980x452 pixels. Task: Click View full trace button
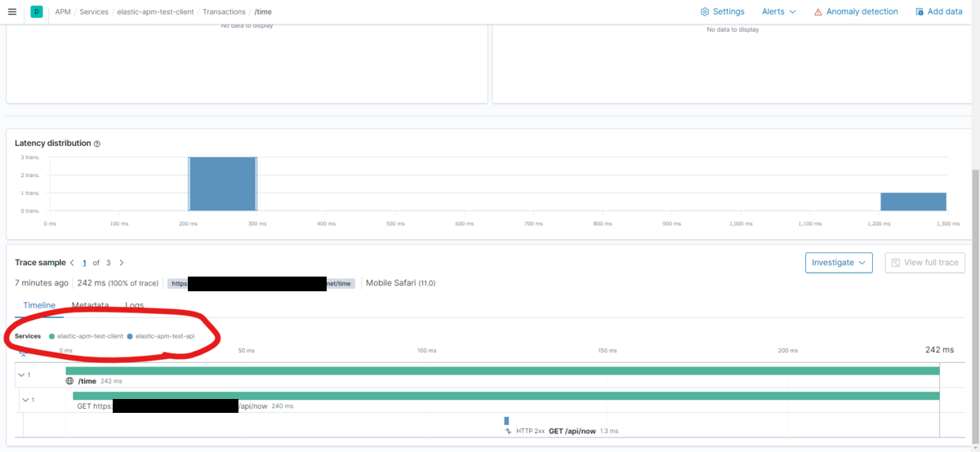tap(925, 263)
